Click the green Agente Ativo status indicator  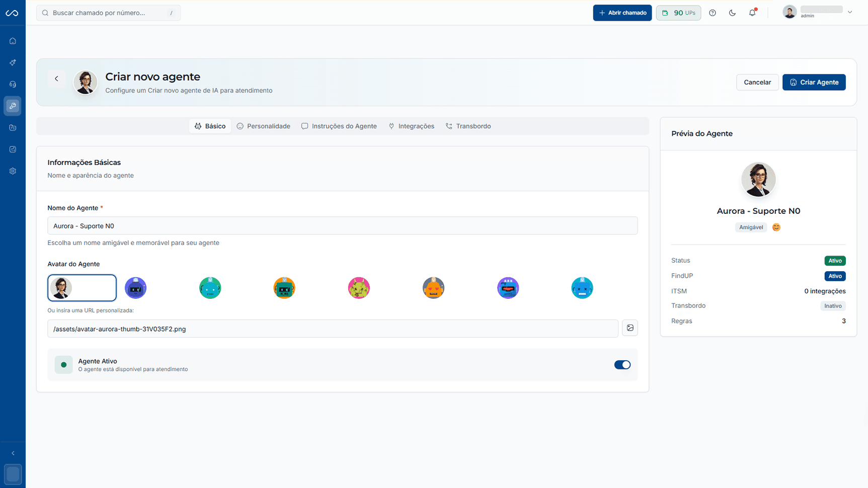coord(63,365)
